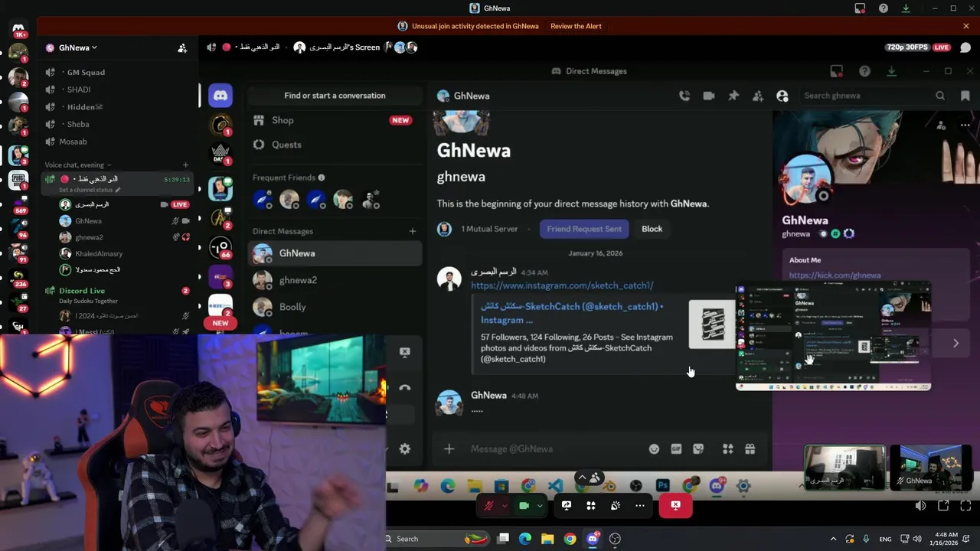
Task: Toggle the green camera button in call bar
Action: (x=524, y=506)
